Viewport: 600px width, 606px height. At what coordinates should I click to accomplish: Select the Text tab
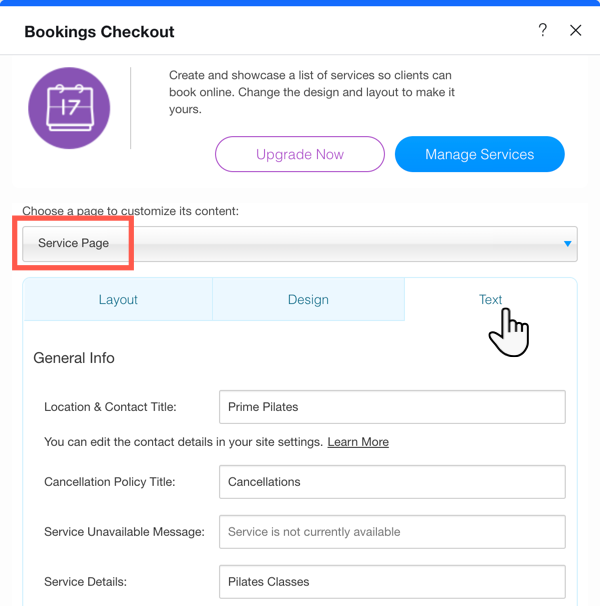point(490,299)
